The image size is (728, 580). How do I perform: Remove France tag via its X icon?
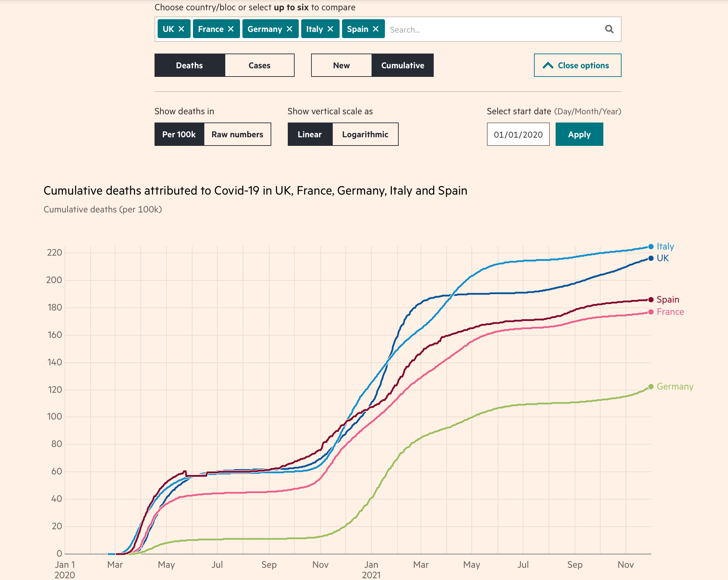point(231,29)
